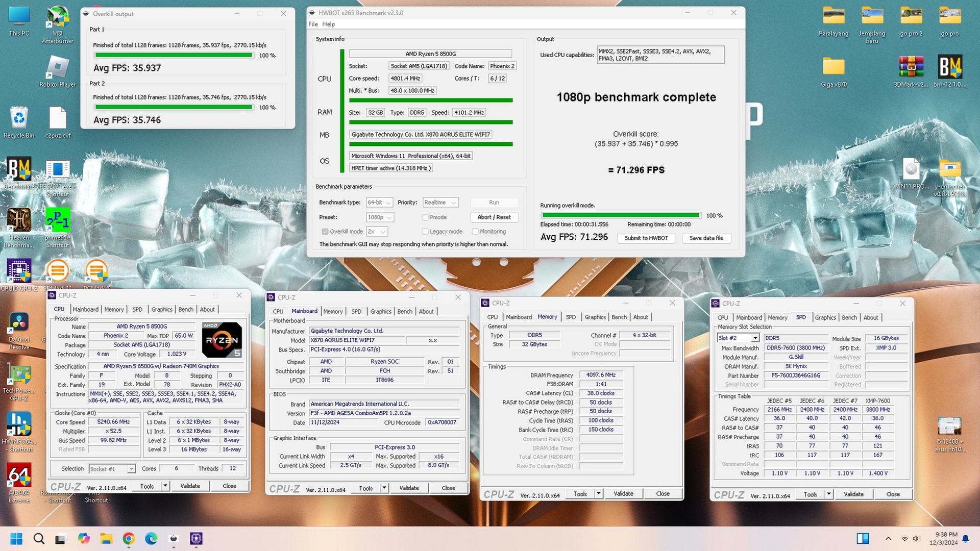Switch to Bench tab in CPU-Z CPU window
The width and height of the screenshot is (980, 551).
(186, 310)
